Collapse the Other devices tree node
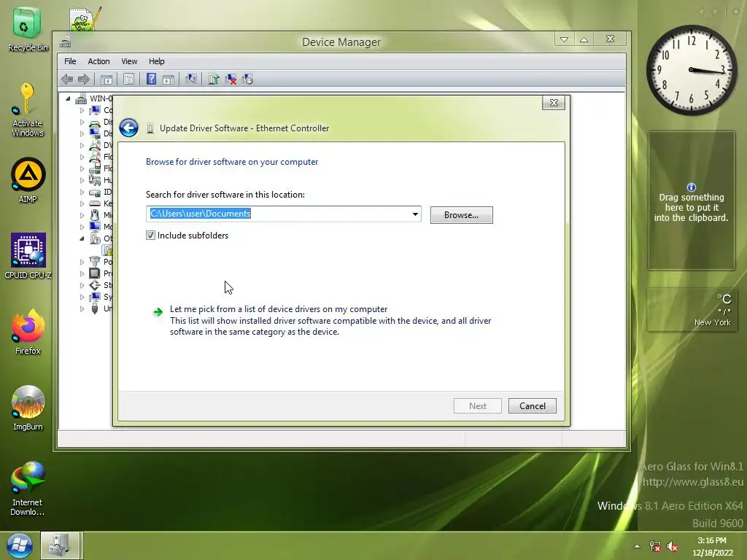The height and width of the screenshot is (560, 747). point(82,238)
